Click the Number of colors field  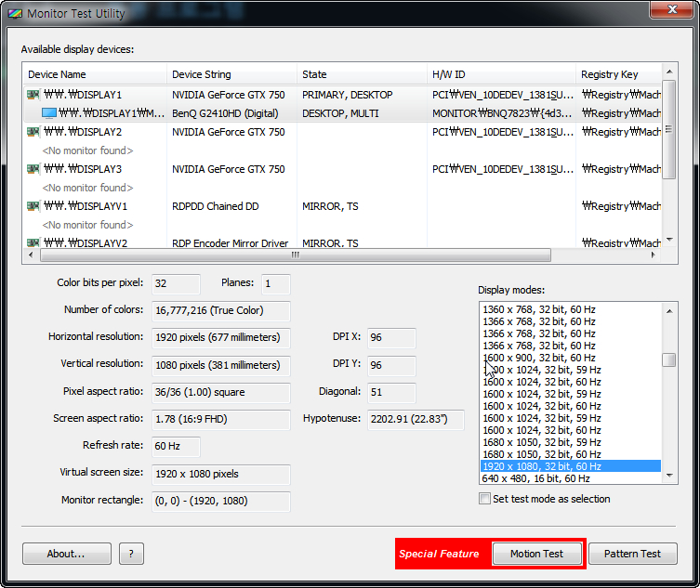coord(221,311)
